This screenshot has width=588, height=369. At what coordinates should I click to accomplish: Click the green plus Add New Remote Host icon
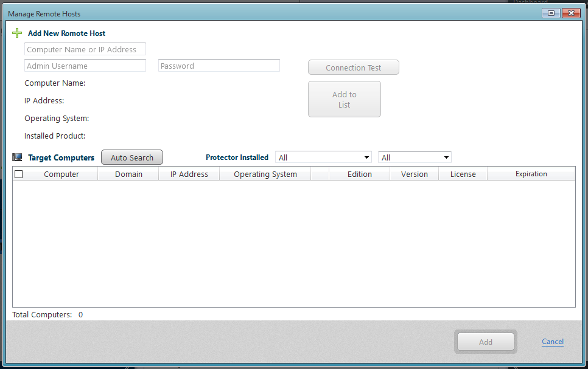16,33
